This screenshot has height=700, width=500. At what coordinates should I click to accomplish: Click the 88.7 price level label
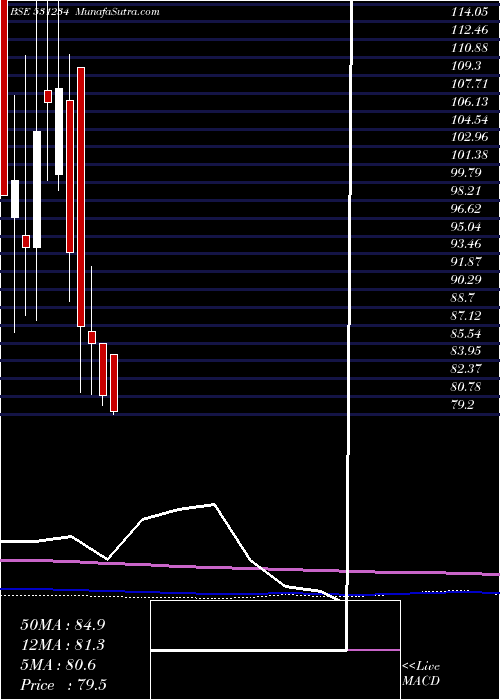pos(462,298)
